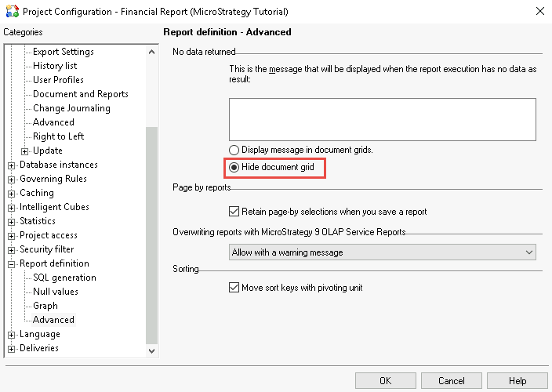Select Document and Reports category
The image size is (552, 392).
81,94
